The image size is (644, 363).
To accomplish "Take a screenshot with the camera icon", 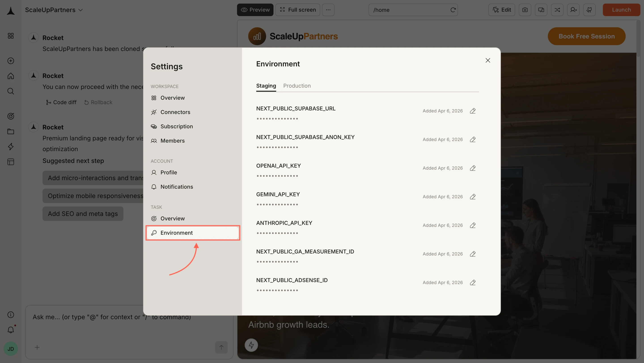I will 525,10.
